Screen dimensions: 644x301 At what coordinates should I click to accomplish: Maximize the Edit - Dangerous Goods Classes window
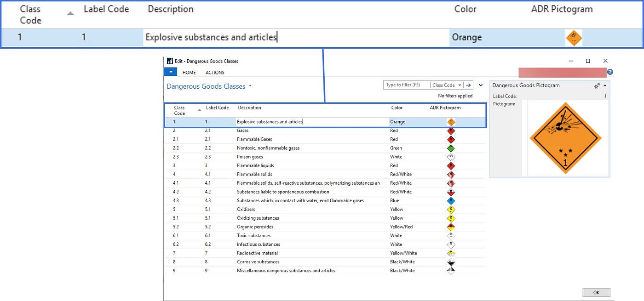point(588,61)
